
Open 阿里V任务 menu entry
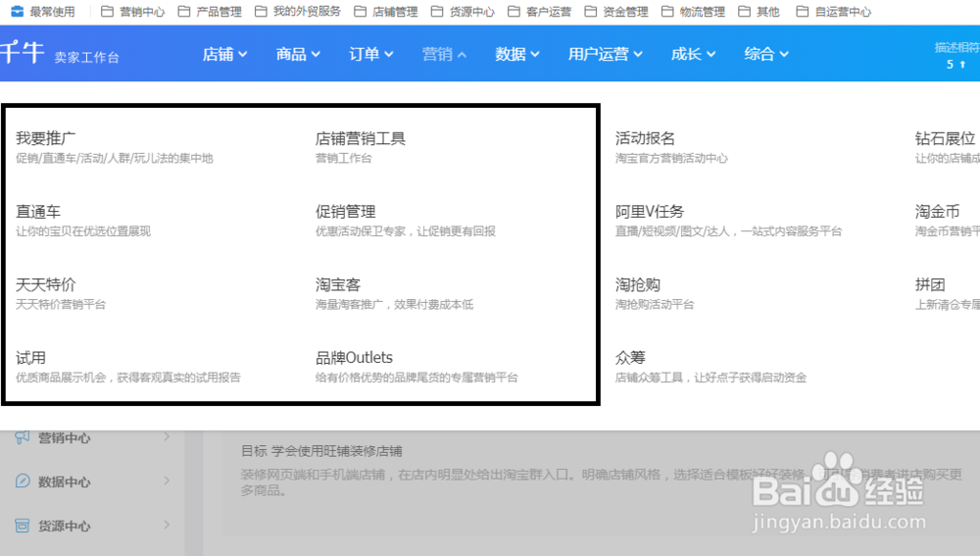[650, 212]
